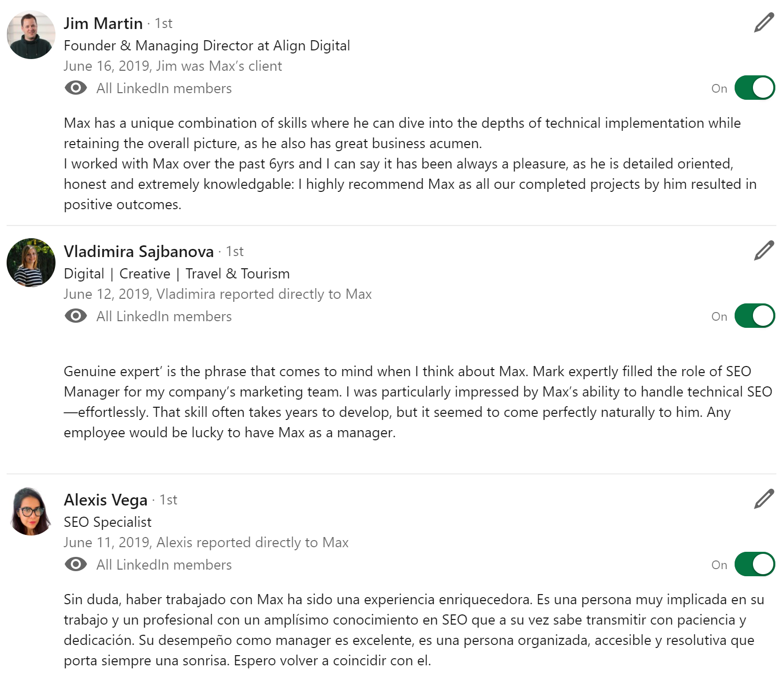Screen dimensions: 784x676
Task: Disable Vladimira Sajbanova's recommendation toggle
Action: (754, 316)
